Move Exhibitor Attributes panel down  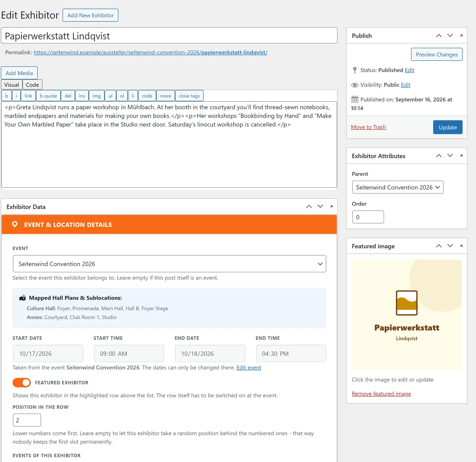[x=450, y=156]
